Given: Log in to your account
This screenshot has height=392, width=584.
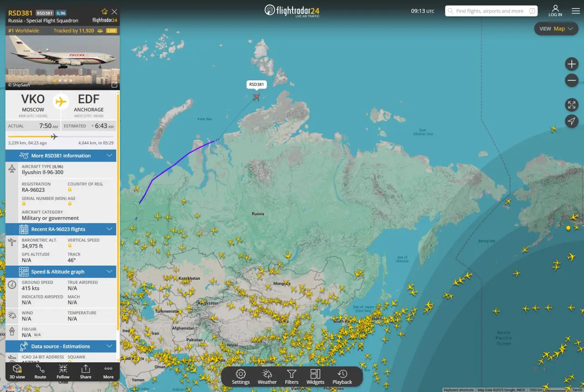Looking at the screenshot, I should pos(555,11).
